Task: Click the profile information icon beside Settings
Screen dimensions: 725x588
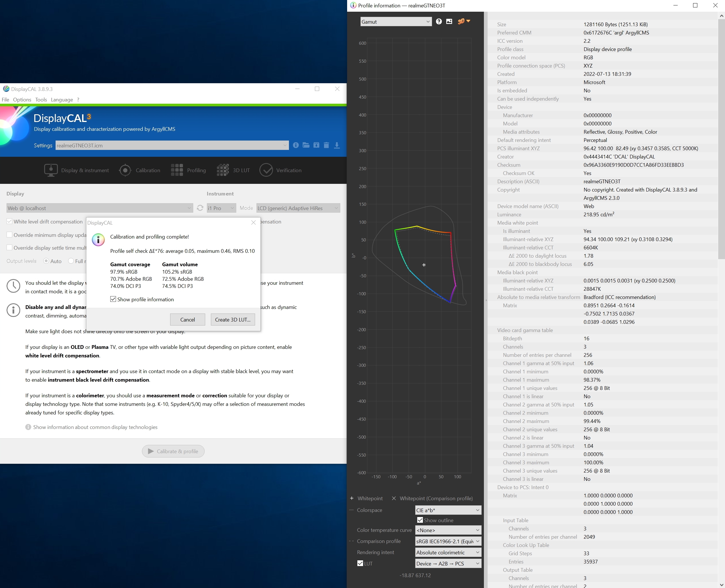Action: pos(296,145)
